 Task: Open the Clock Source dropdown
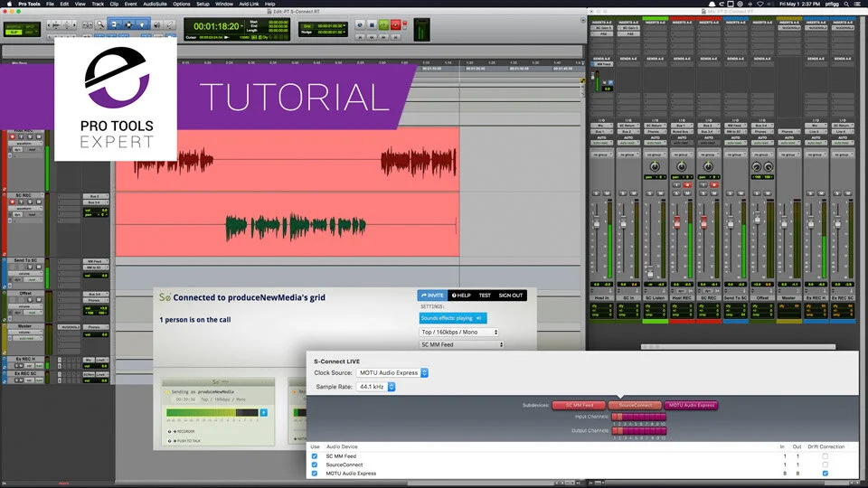click(392, 373)
